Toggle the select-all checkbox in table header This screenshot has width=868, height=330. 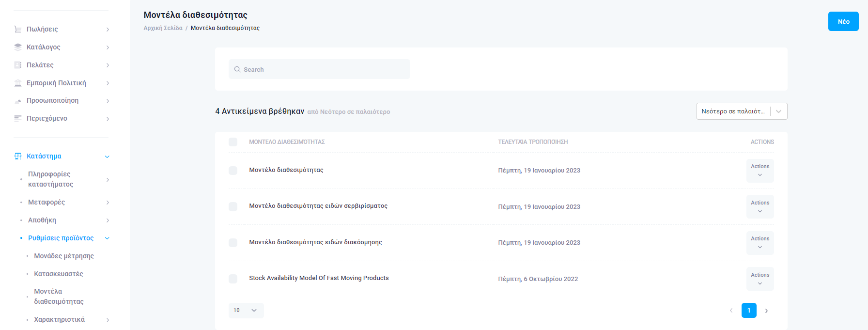[233, 142]
